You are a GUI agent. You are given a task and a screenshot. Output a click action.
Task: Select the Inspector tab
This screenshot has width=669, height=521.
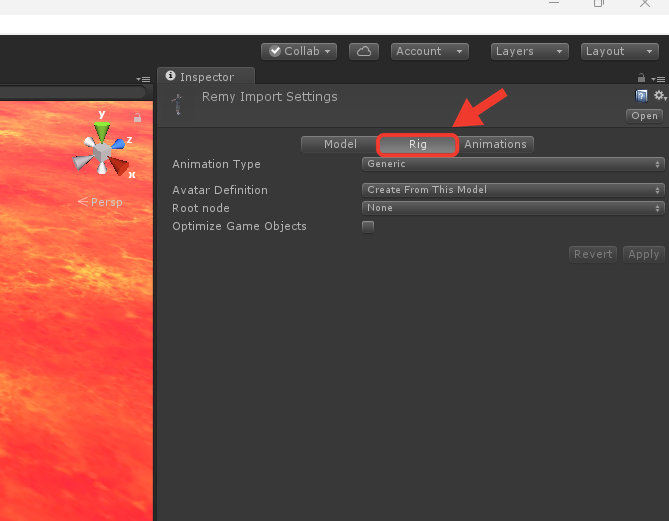(x=206, y=76)
